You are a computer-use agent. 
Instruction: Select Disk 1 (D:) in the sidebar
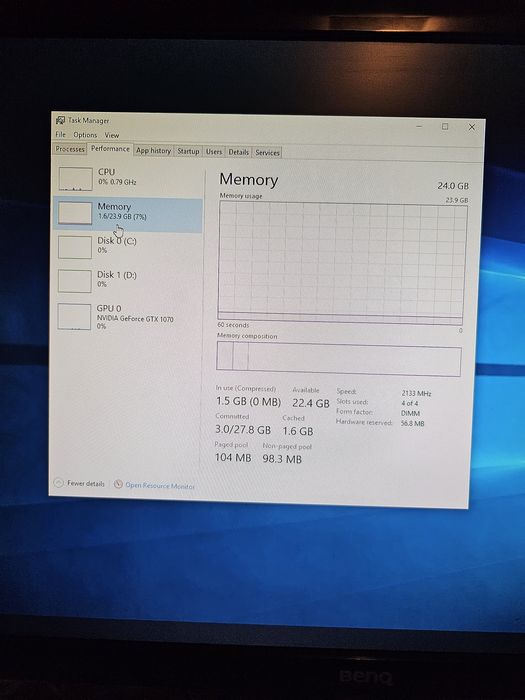129,281
